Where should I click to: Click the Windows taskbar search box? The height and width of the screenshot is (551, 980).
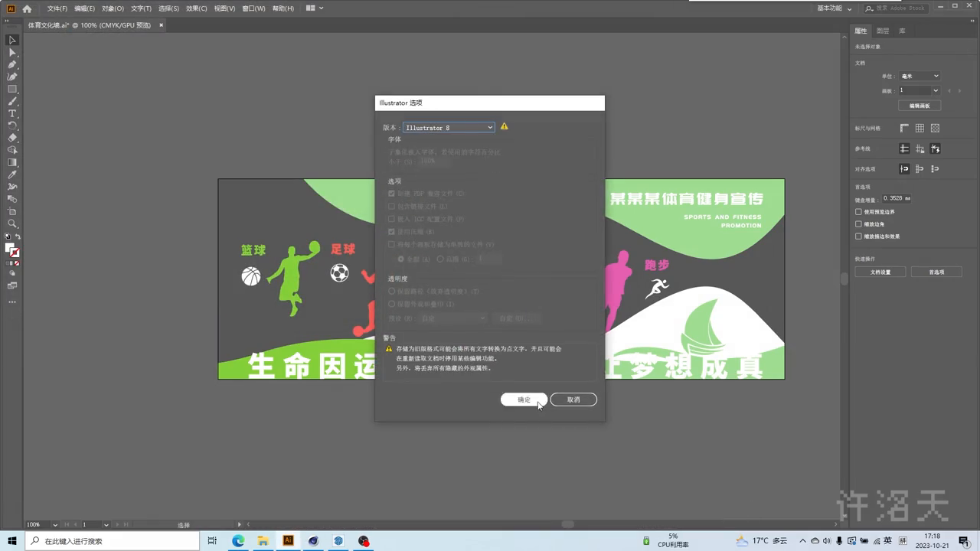pos(113,541)
